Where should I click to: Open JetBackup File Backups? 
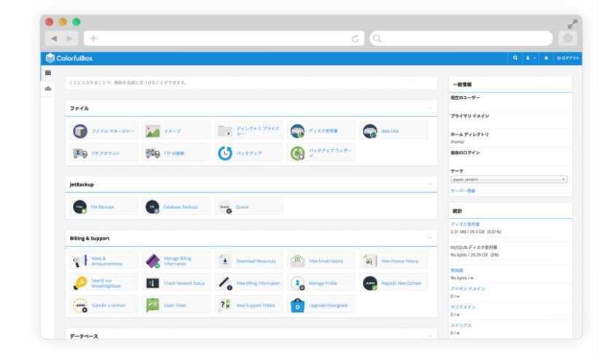tap(103, 207)
